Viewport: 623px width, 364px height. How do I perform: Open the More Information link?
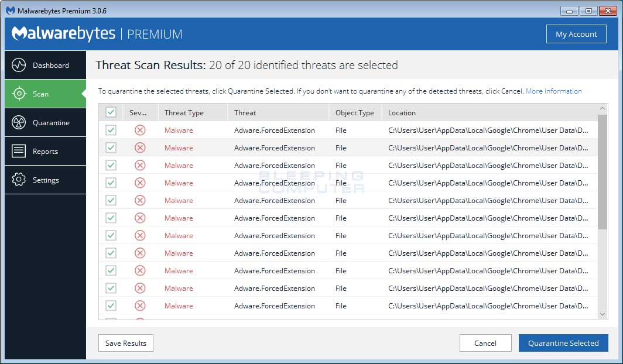[553, 91]
